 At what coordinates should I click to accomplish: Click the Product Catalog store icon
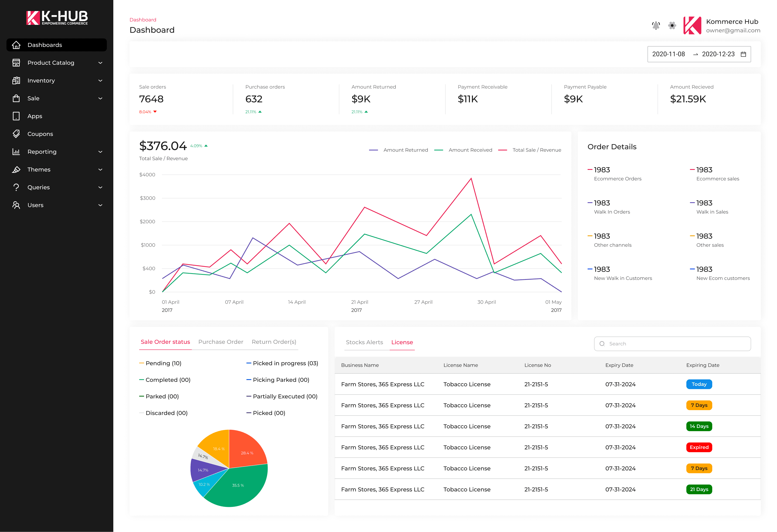click(x=16, y=63)
